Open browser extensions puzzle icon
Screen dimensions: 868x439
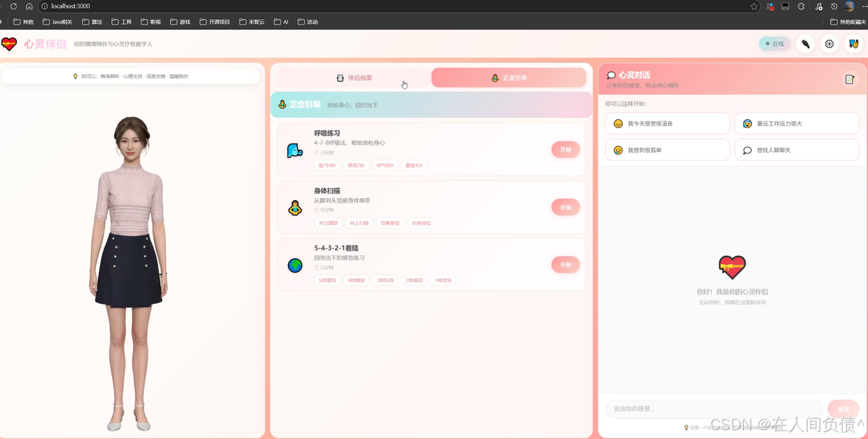pos(801,6)
